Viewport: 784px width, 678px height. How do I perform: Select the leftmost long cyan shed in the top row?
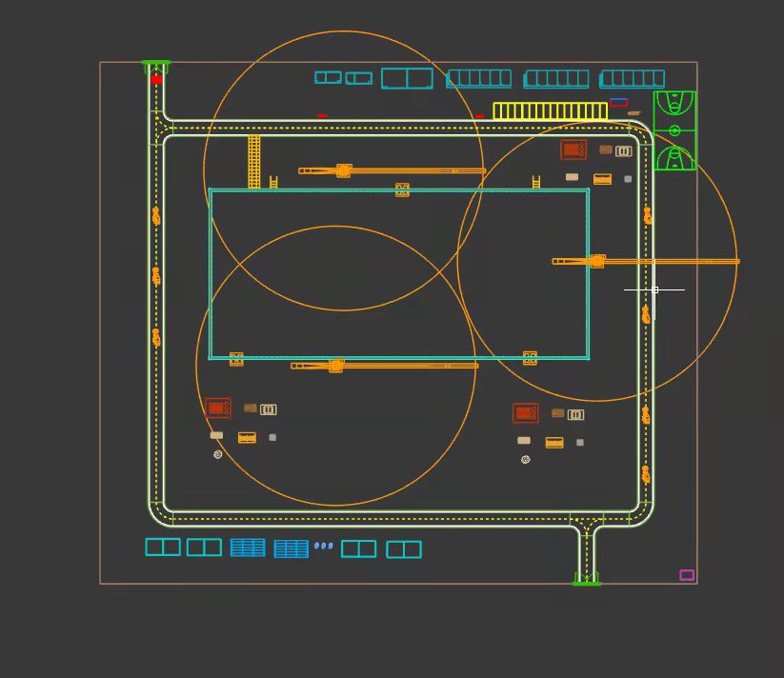click(479, 79)
